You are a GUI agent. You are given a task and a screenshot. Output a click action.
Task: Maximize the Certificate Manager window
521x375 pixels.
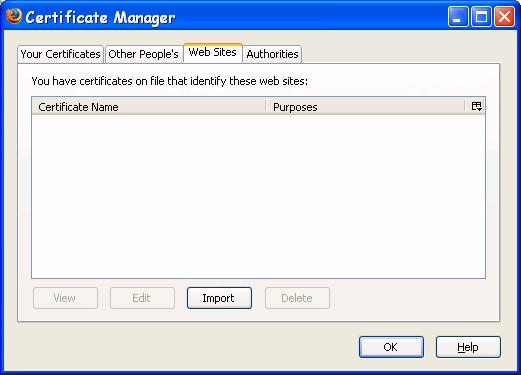tap(481, 17)
